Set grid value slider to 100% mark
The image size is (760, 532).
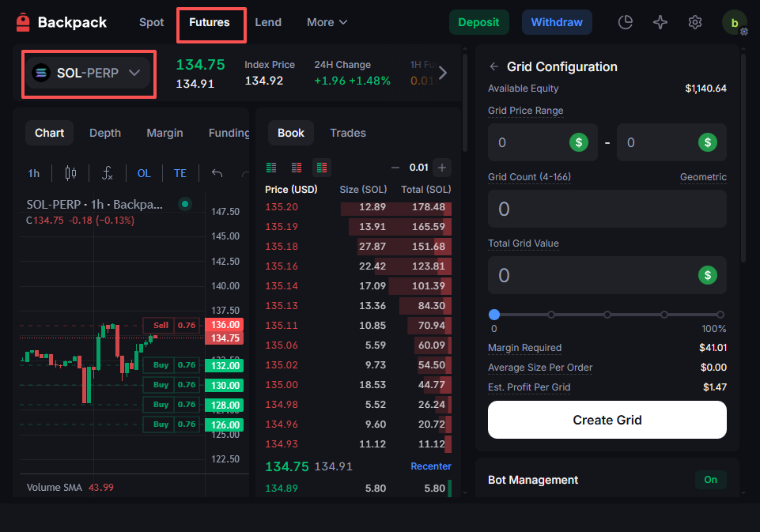720,315
